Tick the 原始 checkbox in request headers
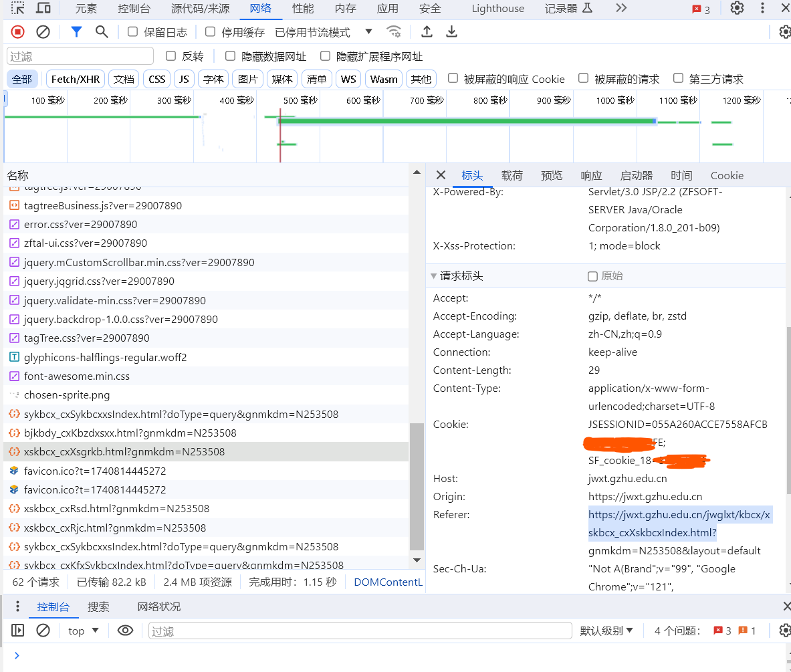This screenshot has width=791, height=672. (x=592, y=276)
